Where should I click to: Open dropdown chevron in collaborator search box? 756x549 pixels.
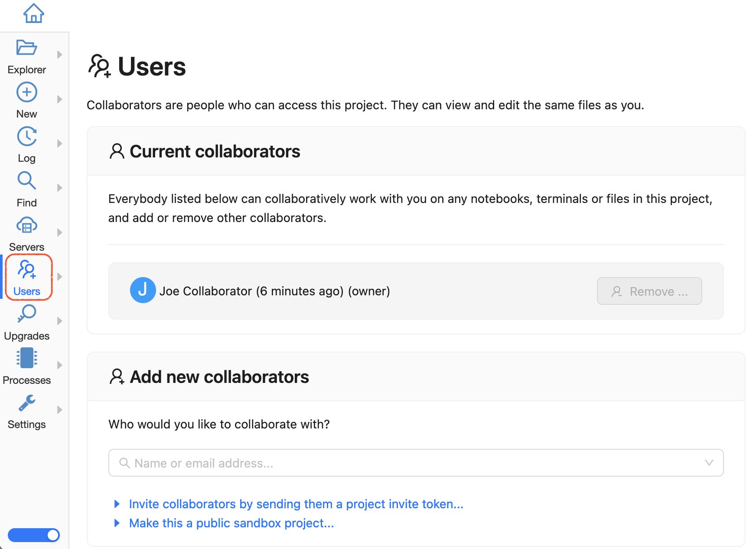point(709,463)
